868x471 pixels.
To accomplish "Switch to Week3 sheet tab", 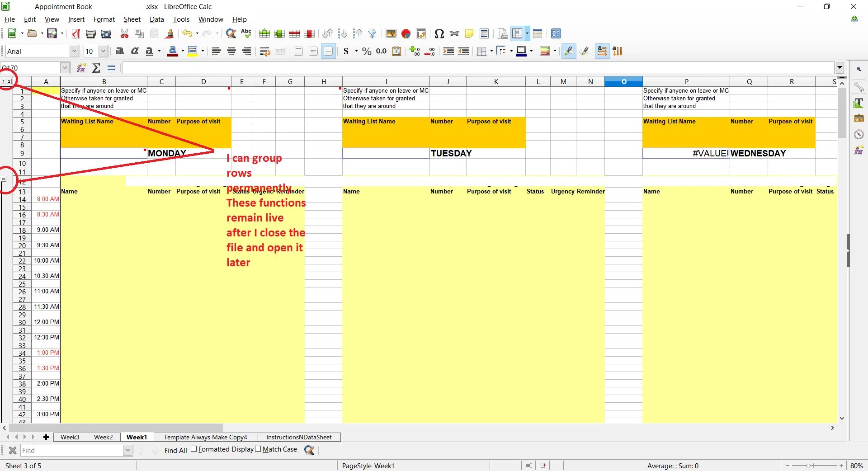I will 70,437.
